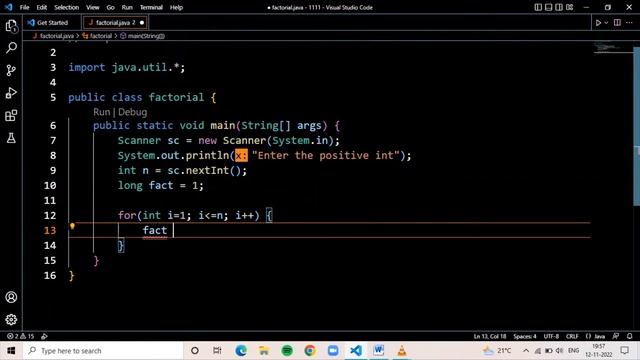
Task: Open the Edit menu
Action: point(42,7)
